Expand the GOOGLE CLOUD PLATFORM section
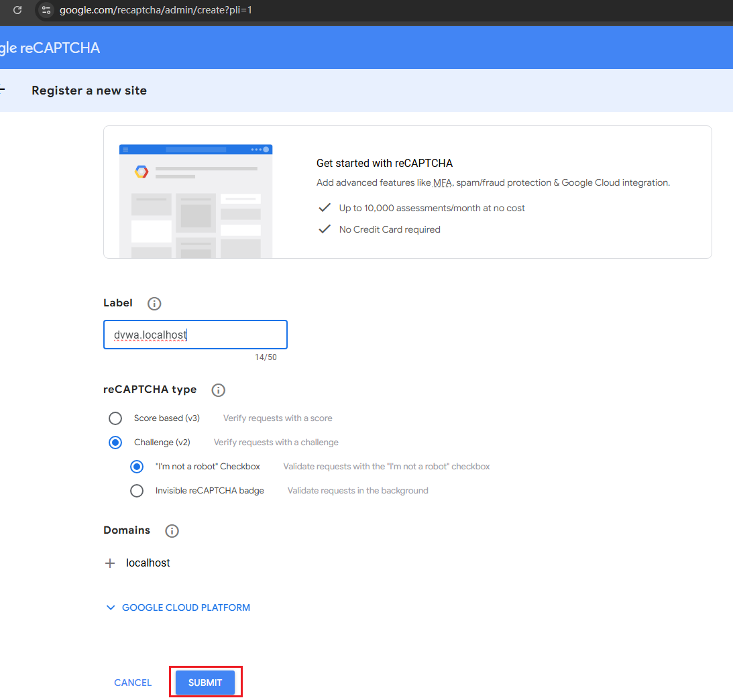Screen dimensions: 733x700 pyautogui.click(x=177, y=607)
